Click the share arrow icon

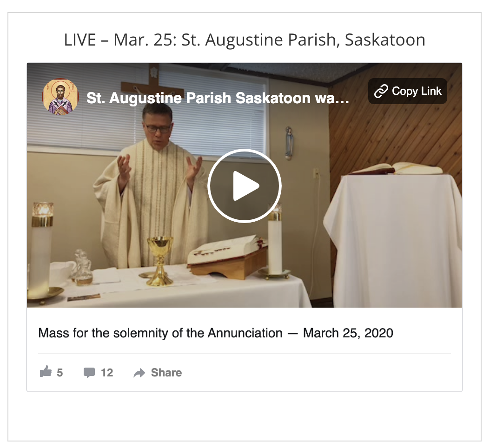139,373
